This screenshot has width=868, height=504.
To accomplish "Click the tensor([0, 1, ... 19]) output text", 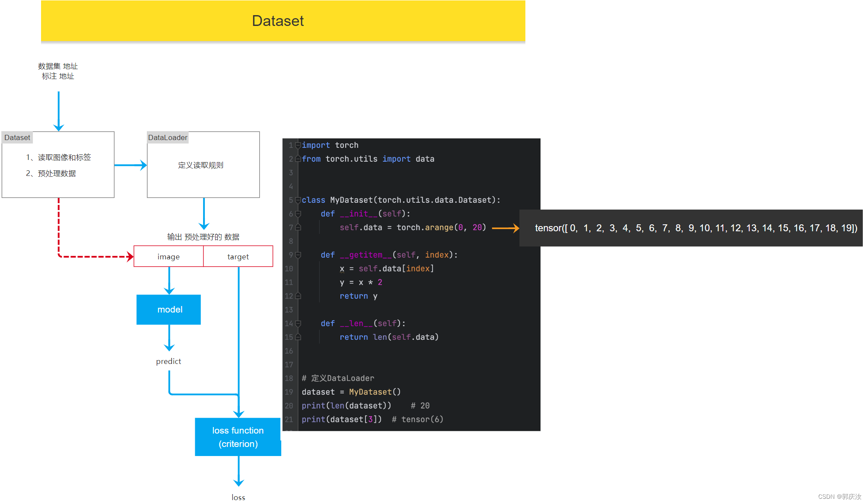I will click(696, 228).
